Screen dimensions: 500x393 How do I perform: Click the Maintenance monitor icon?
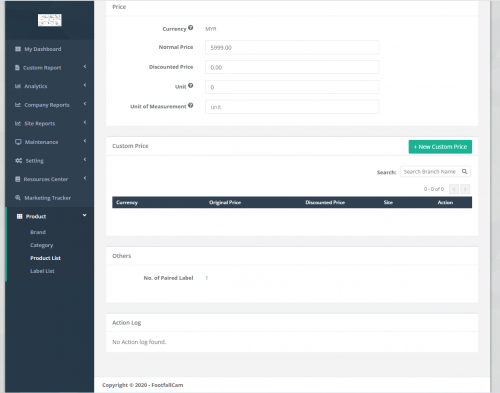[x=18, y=142]
